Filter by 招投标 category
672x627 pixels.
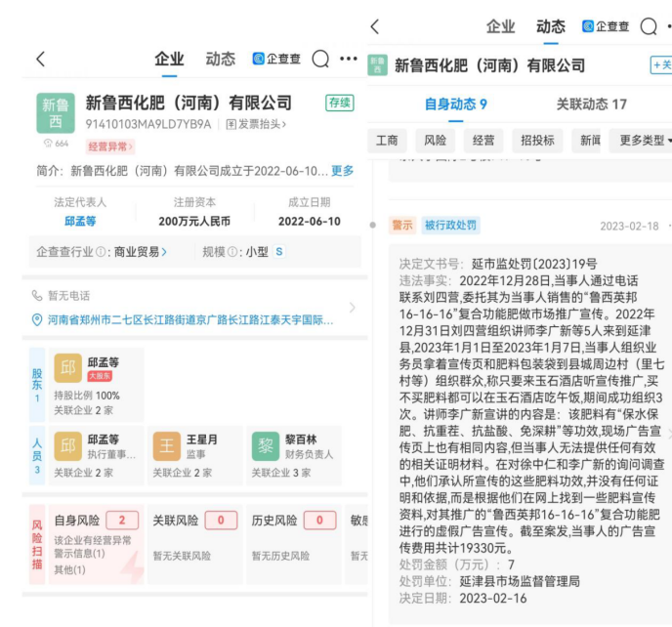(x=537, y=141)
